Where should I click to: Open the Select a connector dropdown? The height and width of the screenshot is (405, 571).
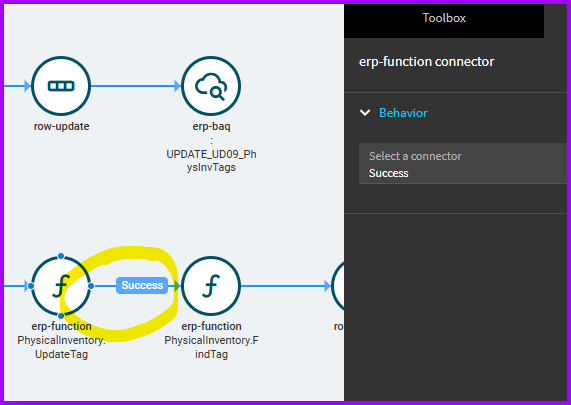[x=462, y=164]
